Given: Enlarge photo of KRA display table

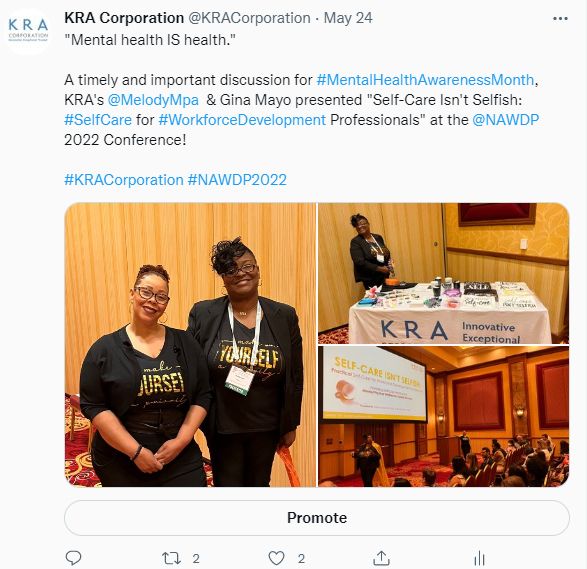Looking at the screenshot, I should click(x=443, y=273).
